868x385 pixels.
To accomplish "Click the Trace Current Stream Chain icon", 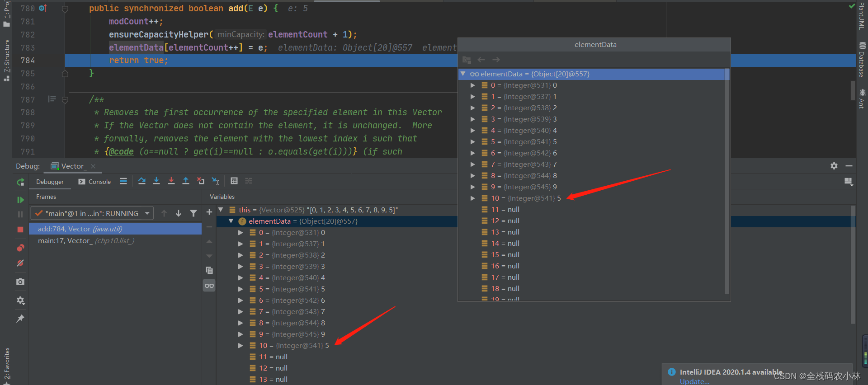I will [x=249, y=181].
